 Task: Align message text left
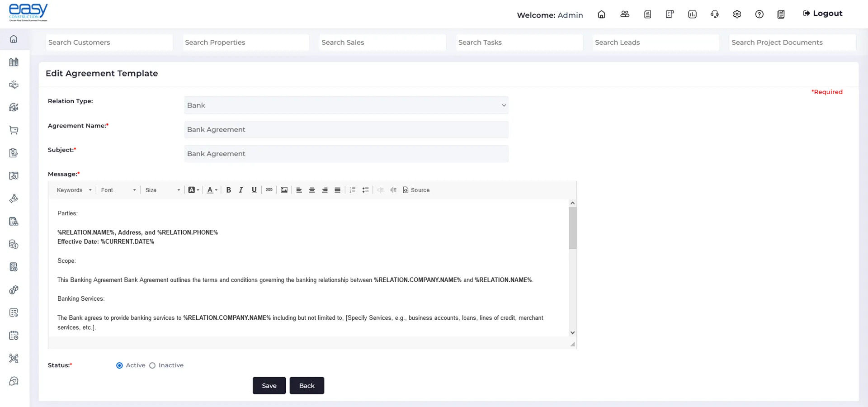tap(299, 190)
